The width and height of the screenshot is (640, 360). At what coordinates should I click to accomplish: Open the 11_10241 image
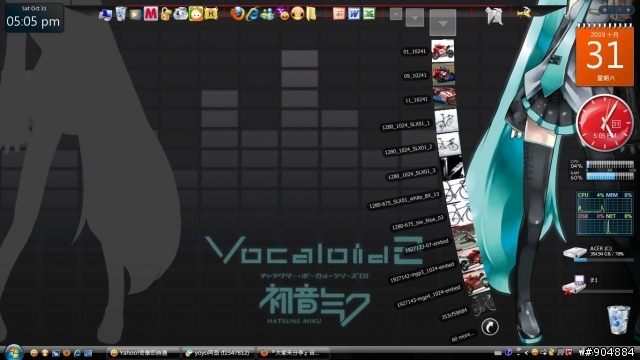click(445, 98)
